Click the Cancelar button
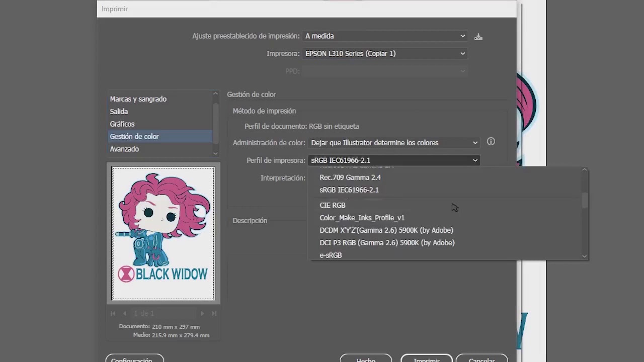Viewport: 644px width, 362px height. coord(481,359)
